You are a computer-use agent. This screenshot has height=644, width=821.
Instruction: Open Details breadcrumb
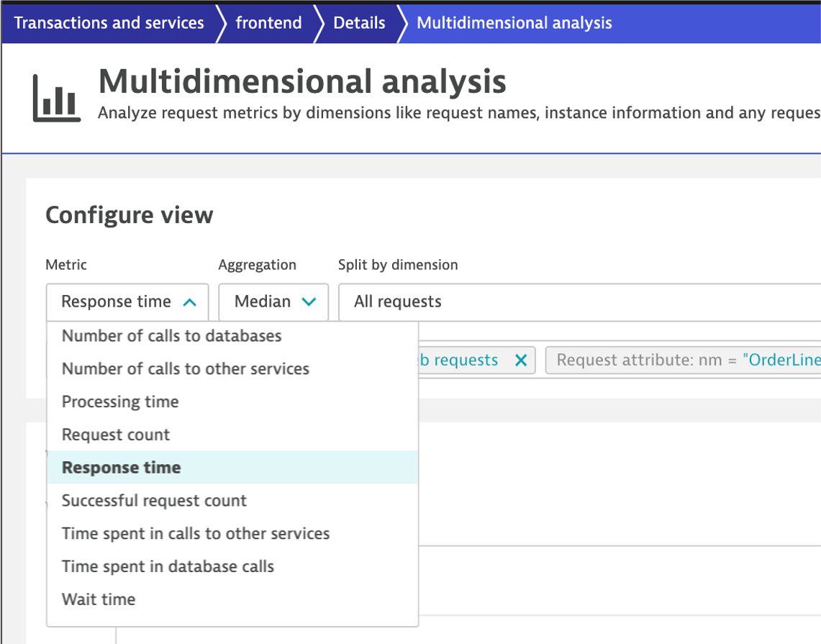[x=359, y=22]
